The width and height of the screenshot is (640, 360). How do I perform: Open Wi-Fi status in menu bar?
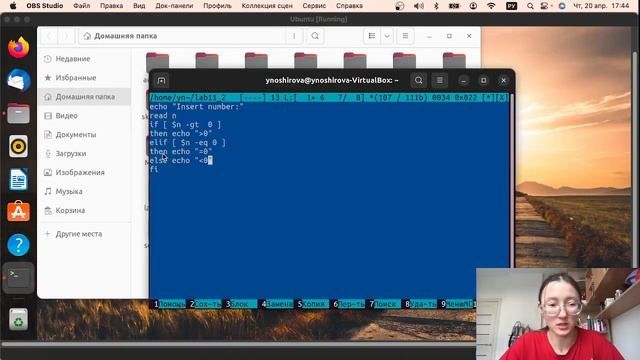click(491, 6)
